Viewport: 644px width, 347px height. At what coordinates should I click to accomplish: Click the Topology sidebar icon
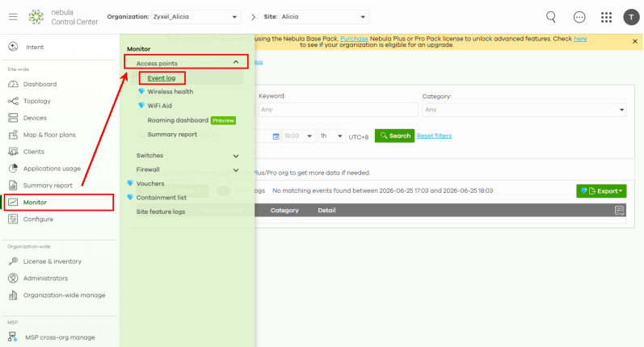coord(13,101)
